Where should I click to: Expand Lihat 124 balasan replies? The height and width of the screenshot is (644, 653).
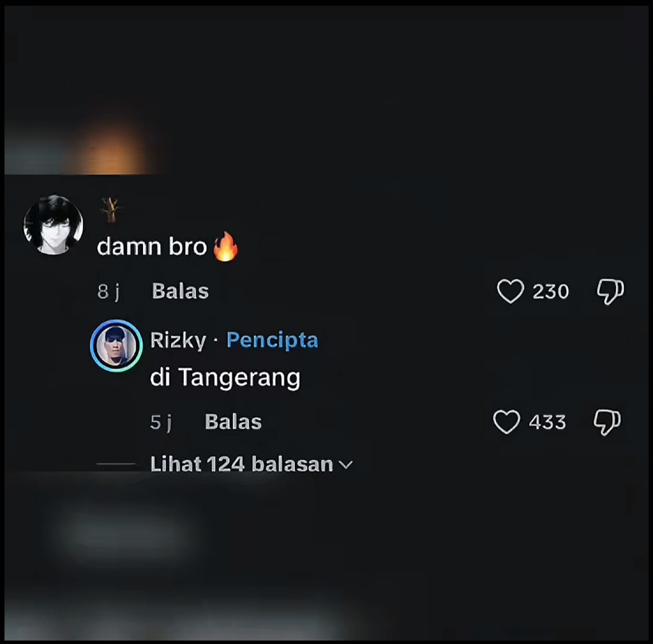251,464
